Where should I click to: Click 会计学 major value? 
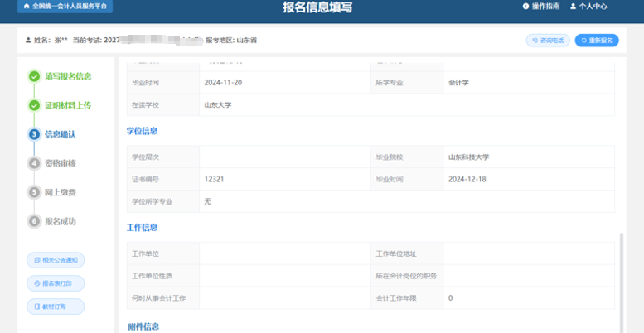pyautogui.click(x=459, y=83)
